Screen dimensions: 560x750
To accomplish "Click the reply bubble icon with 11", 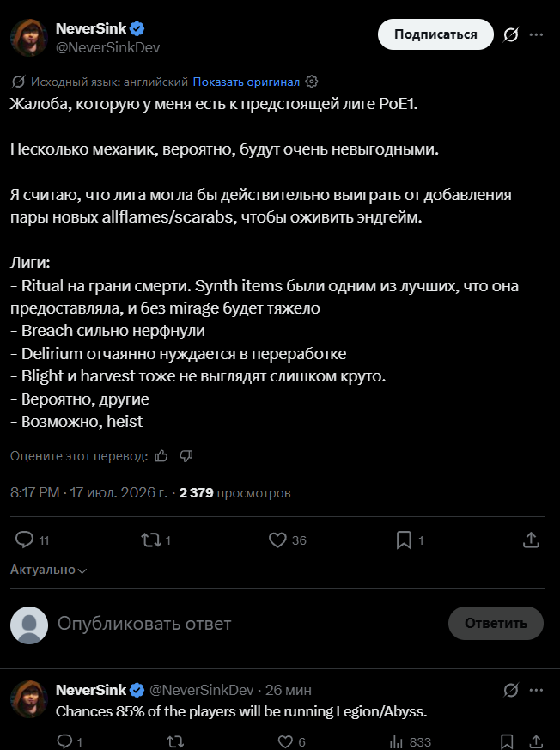I will [24, 540].
